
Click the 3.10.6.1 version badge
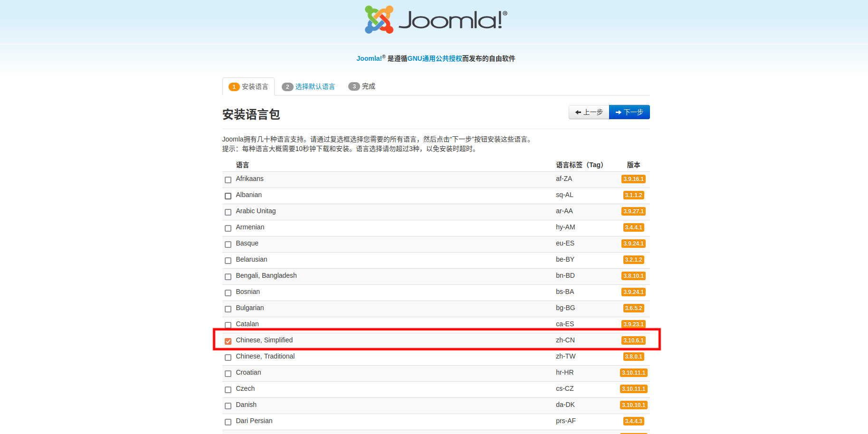[633, 340]
